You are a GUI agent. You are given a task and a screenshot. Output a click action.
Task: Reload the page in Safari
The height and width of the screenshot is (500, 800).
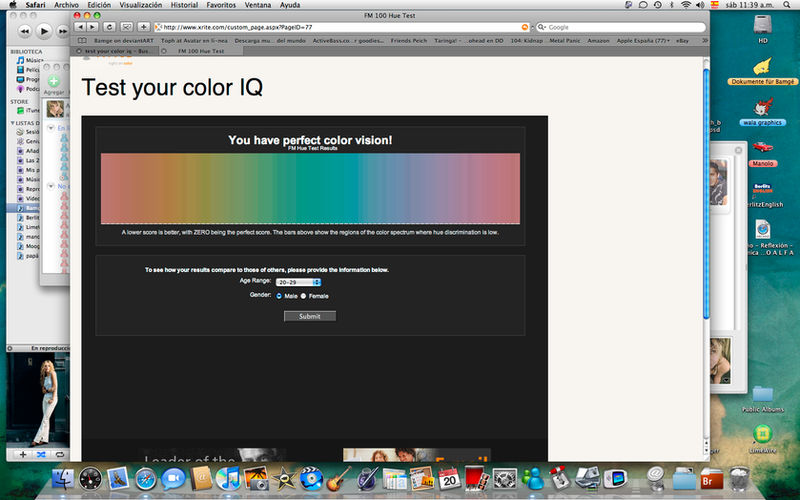[109, 27]
